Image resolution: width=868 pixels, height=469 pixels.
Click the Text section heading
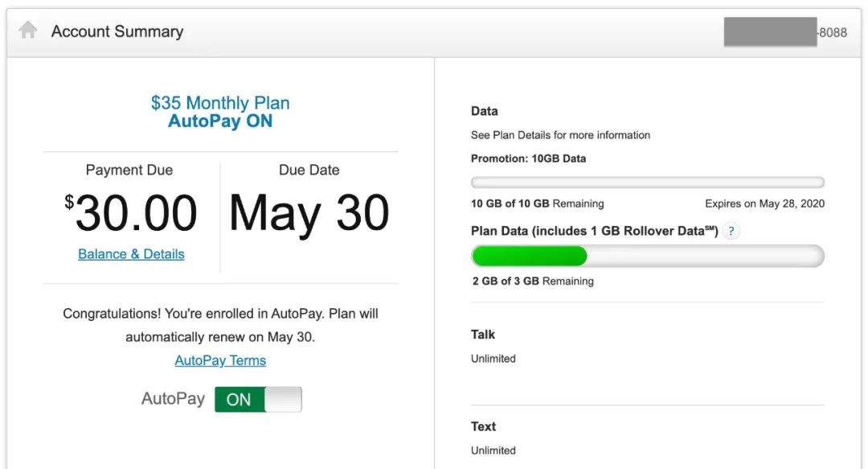483,426
